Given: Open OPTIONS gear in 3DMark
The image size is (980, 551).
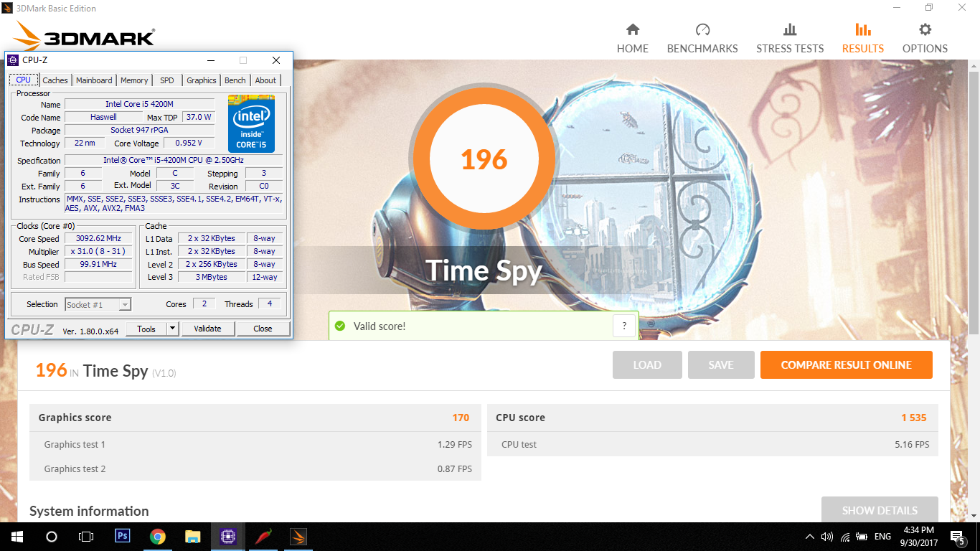Looking at the screenshot, I should (925, 39).
